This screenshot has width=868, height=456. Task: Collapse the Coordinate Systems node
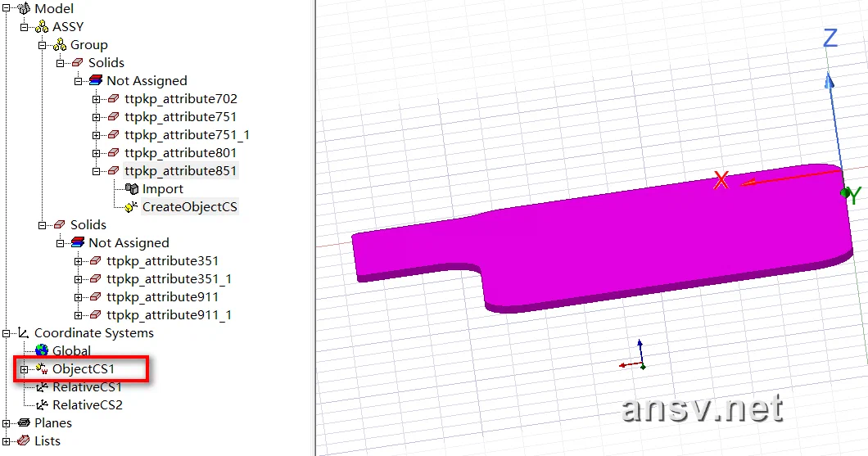point(6,333)
